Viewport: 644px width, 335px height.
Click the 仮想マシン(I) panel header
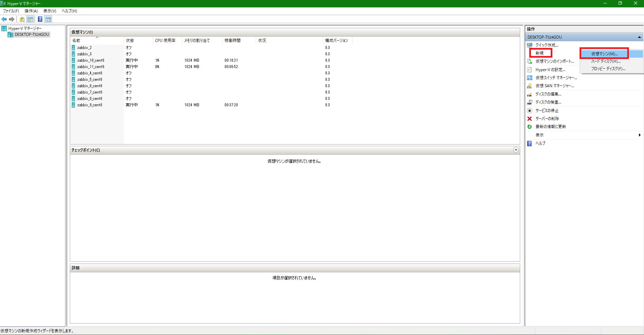pos(295,32)
